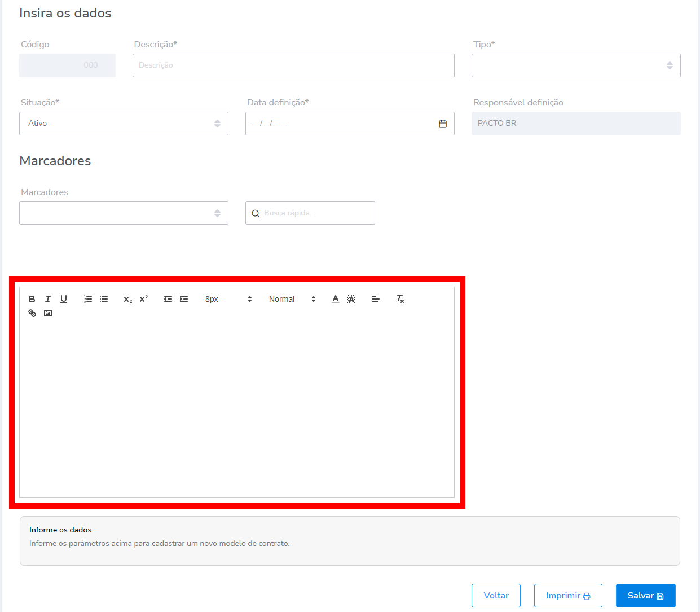Apply subscript formatting

pos(128,299)
